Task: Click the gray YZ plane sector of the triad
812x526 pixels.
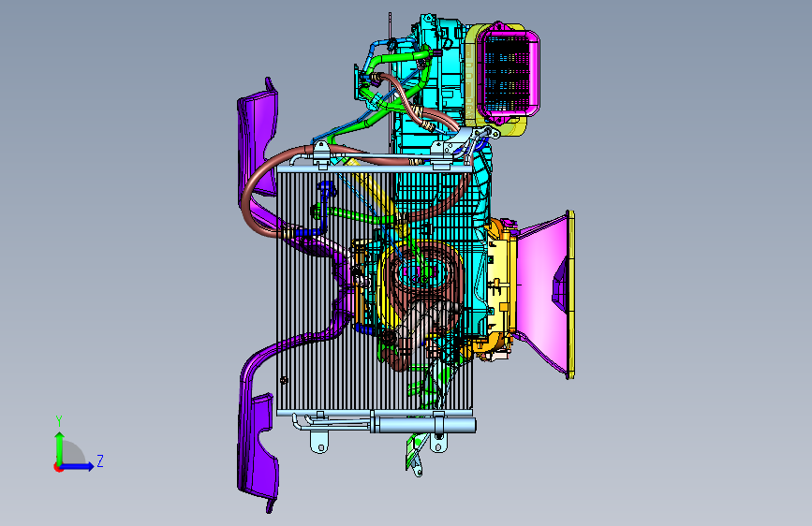Action: 72,453
